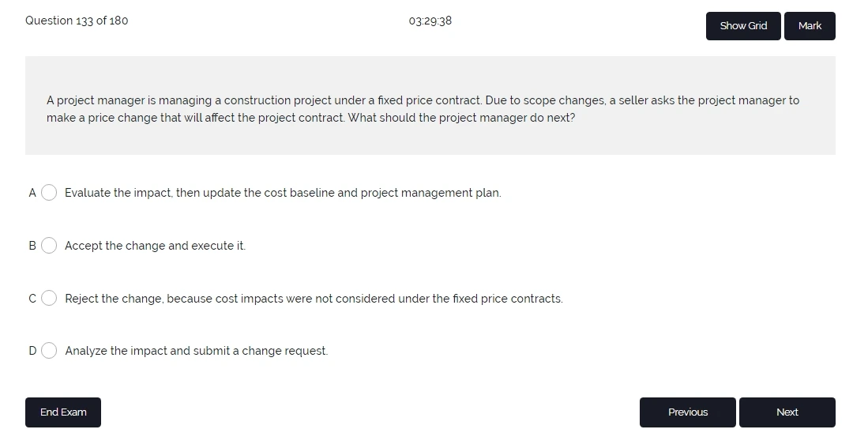Click the letter A option label

click(32, 193)
